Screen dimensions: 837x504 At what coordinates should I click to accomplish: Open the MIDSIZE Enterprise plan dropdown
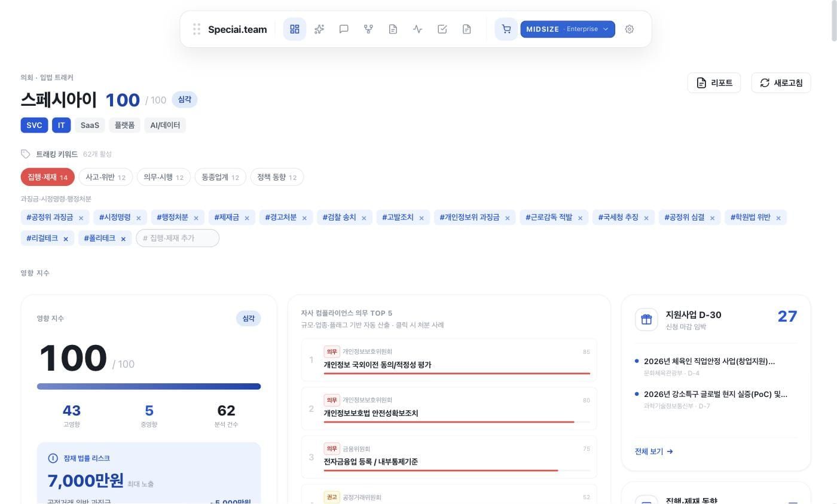click(x=567, y=29)
